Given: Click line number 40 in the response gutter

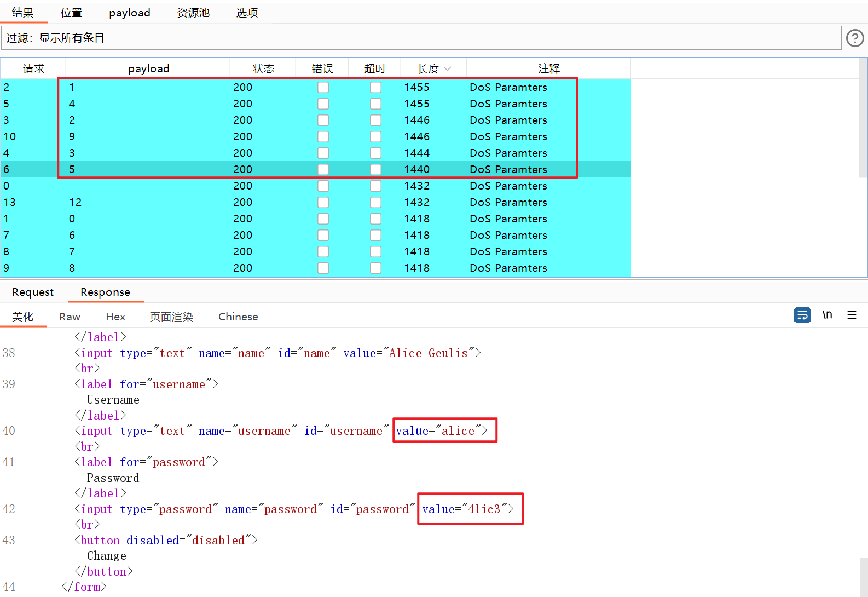Looking at the screenshot, I should (x=9, y=430).
